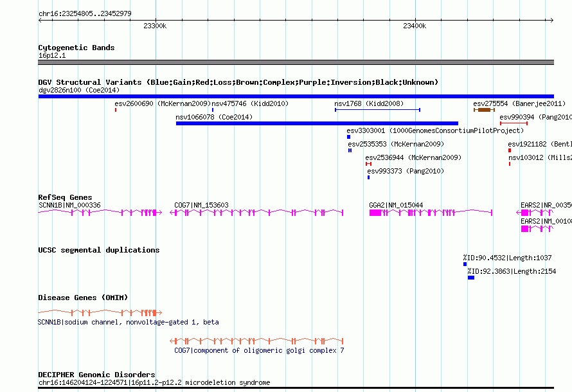Click the Cytogenetic Bands track title
Viewport: 572px width, 392px height.
[x=76, y=48]
